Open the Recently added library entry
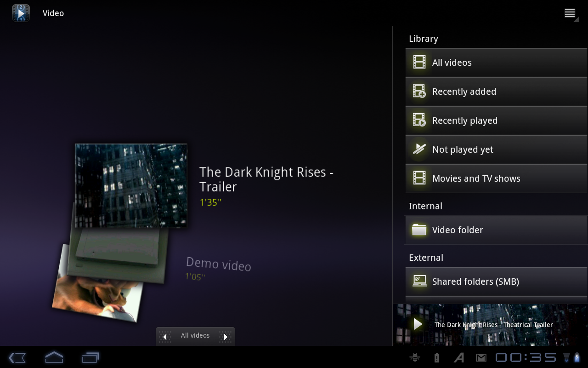Screen dimensions: 588x368 click(x=496, y=92)
